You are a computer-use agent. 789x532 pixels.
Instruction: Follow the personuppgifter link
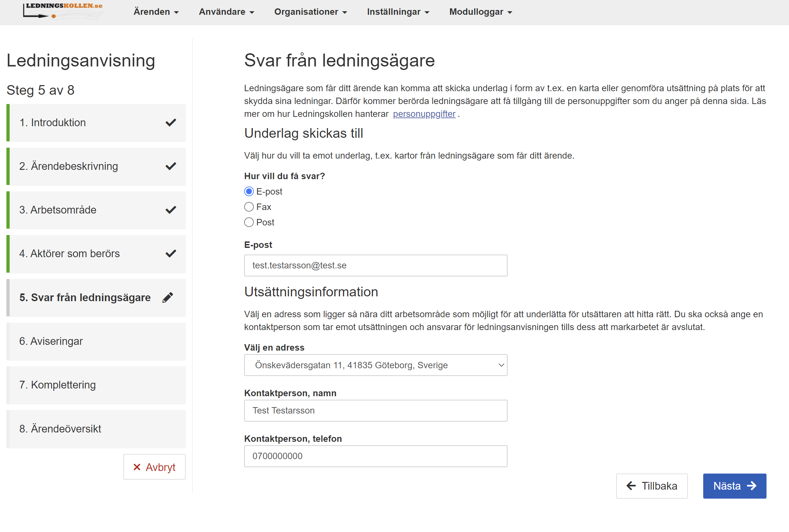[x=424, y=114]
